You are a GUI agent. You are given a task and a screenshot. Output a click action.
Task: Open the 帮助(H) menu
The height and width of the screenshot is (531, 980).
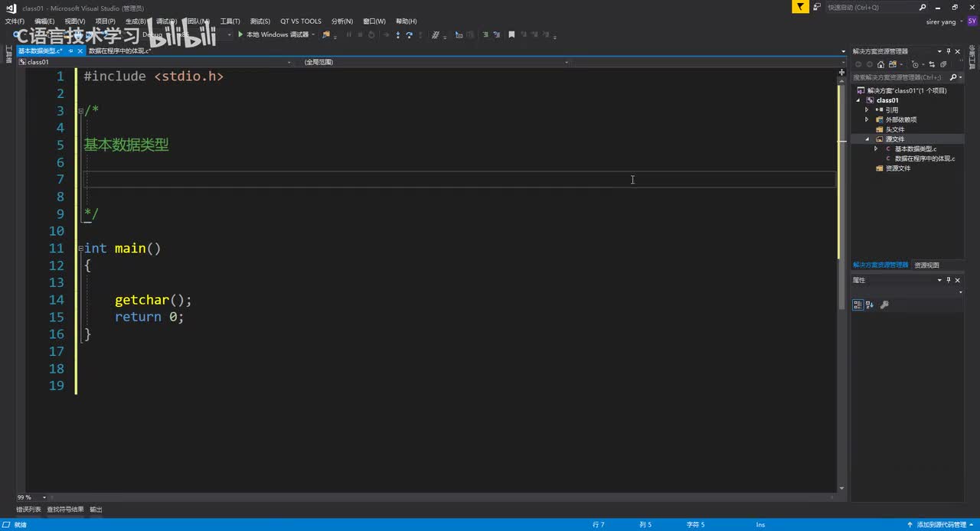(x=407, y=21)
